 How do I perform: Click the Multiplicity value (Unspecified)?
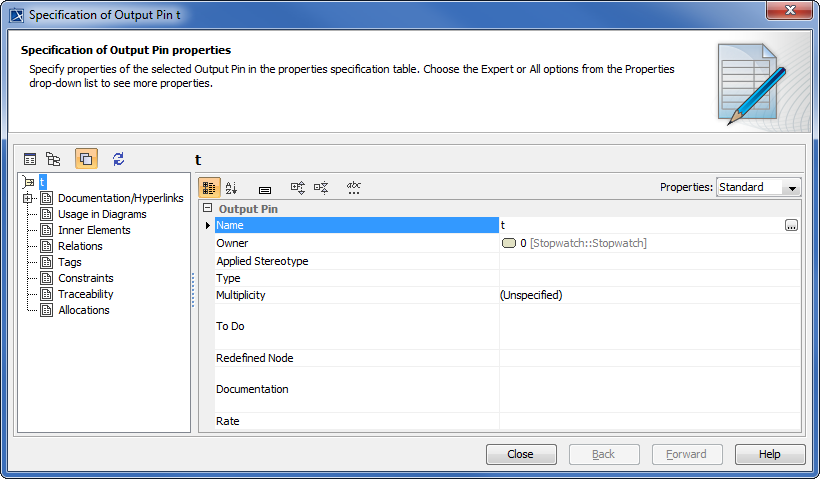531,295
